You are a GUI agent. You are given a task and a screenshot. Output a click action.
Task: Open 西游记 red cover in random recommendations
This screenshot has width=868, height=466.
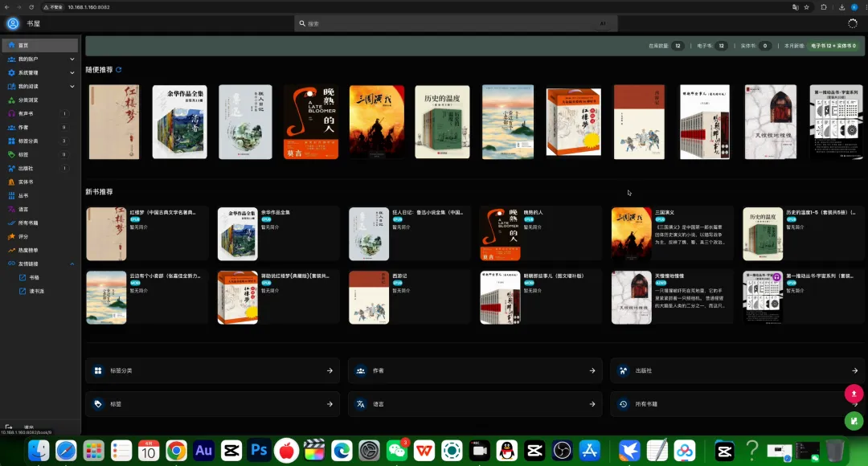(x=639, y=122)
